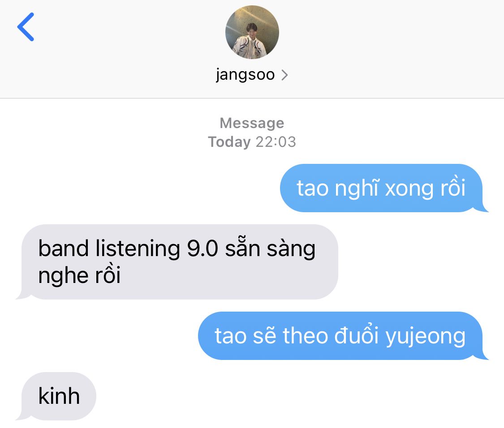Open jangsoo's profile photo
This screenshot has height=428, width=504.
(252, 32)
